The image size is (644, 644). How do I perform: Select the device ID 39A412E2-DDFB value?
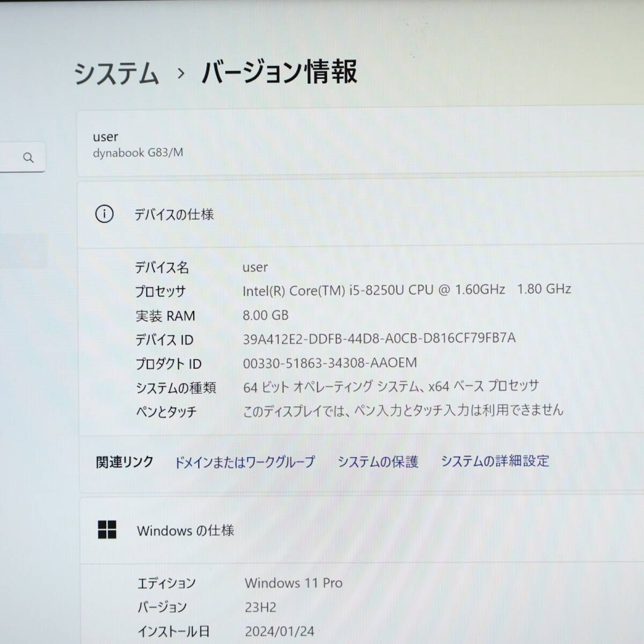pyautogui.click(x=379, y=338)
